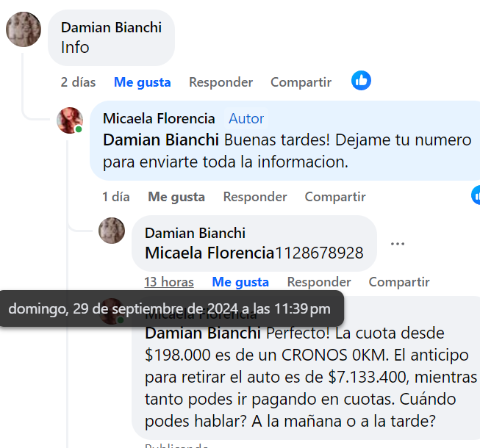480x448 pixels.
Task: Open the Damian Bianchi name on the Info comment
Action: [111, 27]
